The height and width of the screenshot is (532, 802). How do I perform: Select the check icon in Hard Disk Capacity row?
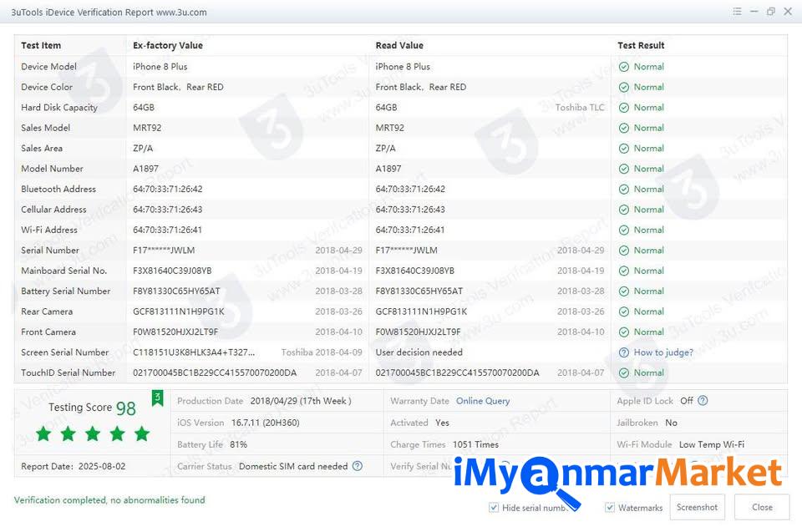pos(623,108)
